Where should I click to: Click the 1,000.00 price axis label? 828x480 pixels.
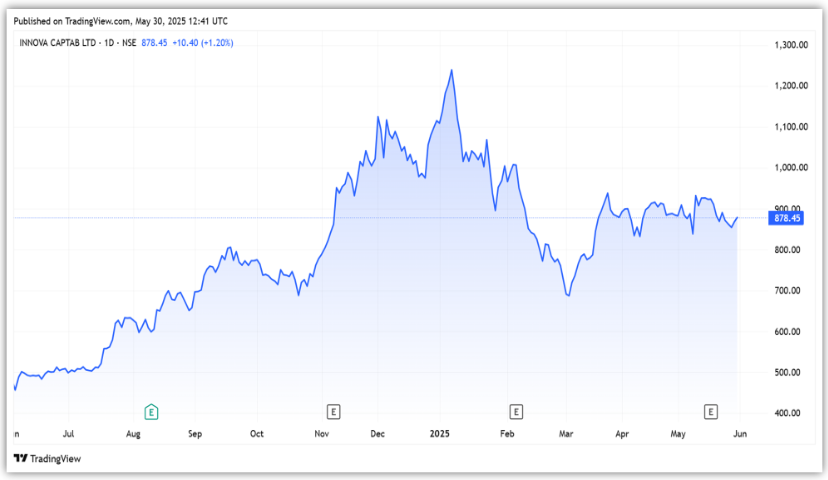point(791,168)
